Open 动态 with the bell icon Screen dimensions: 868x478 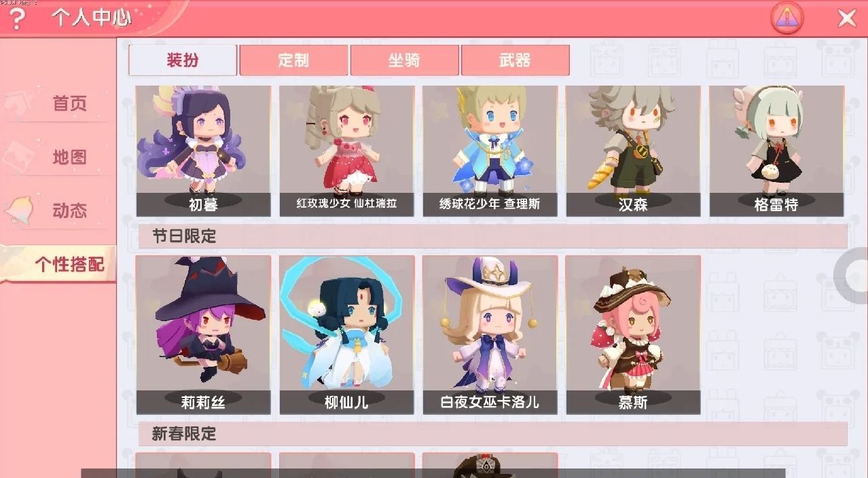point(58,210)
